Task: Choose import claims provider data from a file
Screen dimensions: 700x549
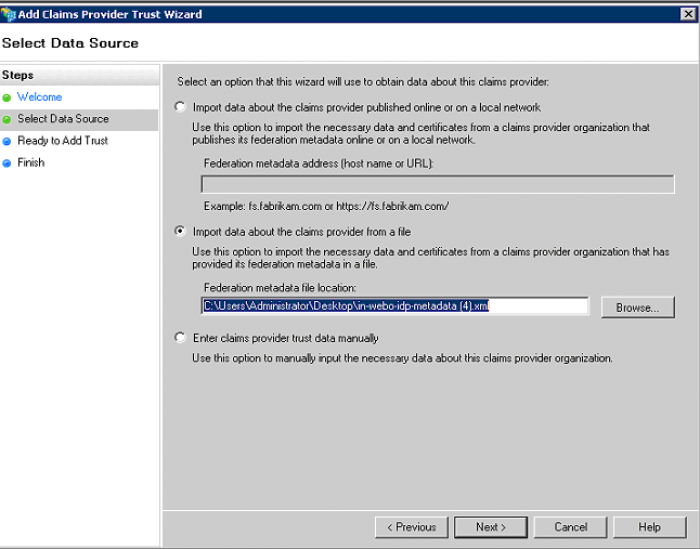Action: point(180,231)
